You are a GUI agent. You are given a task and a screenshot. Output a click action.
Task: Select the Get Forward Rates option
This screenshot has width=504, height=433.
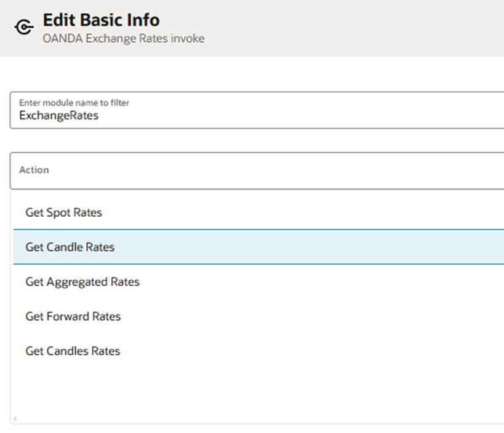(73, 317)
